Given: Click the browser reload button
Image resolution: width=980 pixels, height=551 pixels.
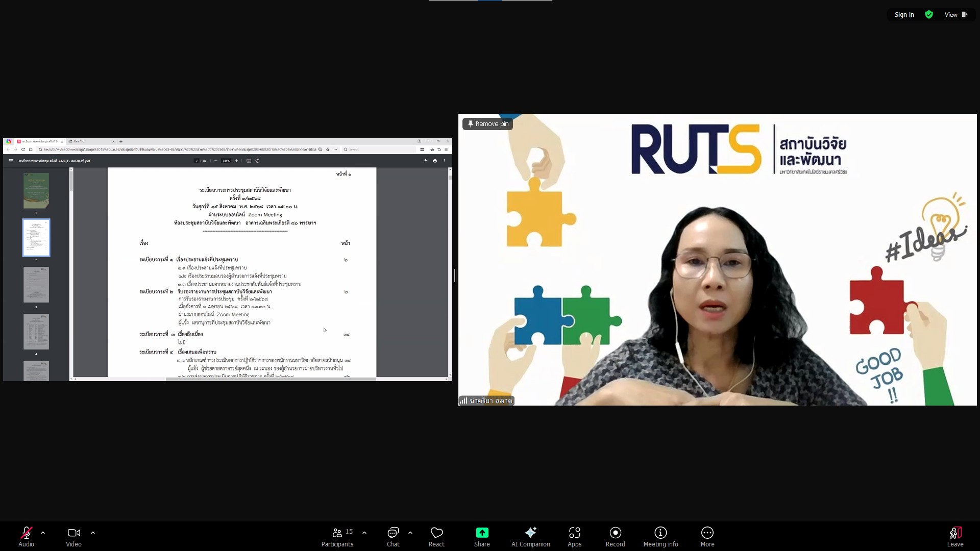Looking at the screenshot, I should (23, 149).
